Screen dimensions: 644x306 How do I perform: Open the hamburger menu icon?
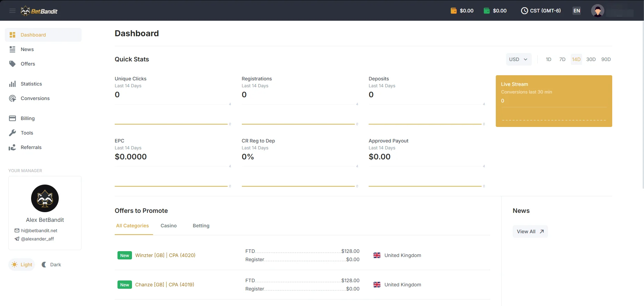(x=12, y=11)
